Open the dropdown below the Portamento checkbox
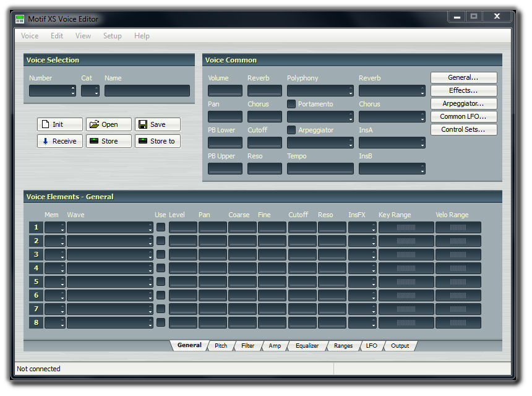The width and height of the screenshot is (532, 396). coord(320,117)
